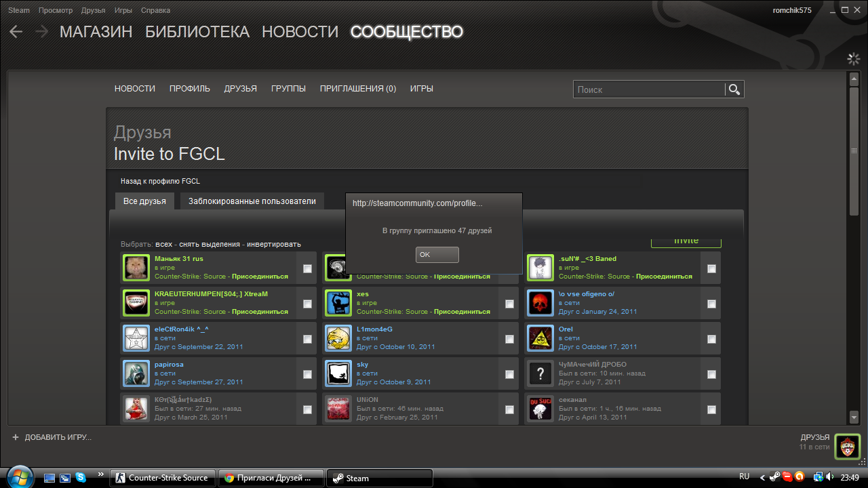Check the box for KRAEUTERHUMPEN[S04;.] XtreaM
This screenshot has width=868, height=488.
[x=307, y=304]
